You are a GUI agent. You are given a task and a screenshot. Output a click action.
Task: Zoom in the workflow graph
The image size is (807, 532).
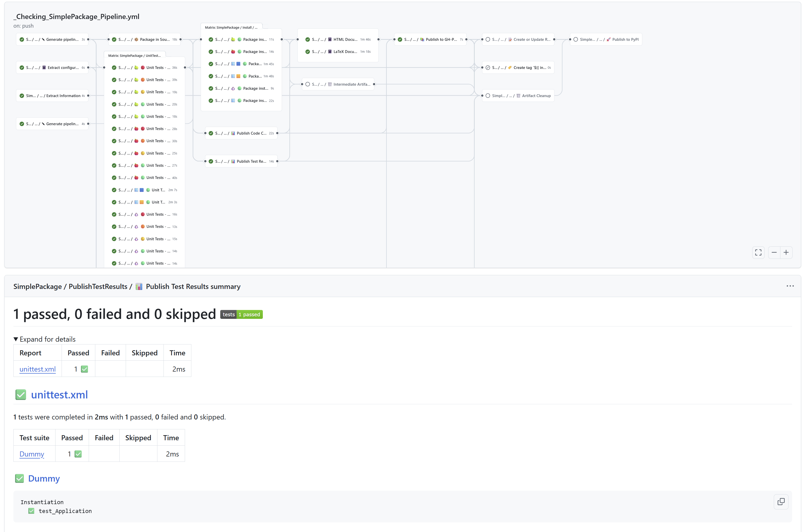[x=786, y=252]
